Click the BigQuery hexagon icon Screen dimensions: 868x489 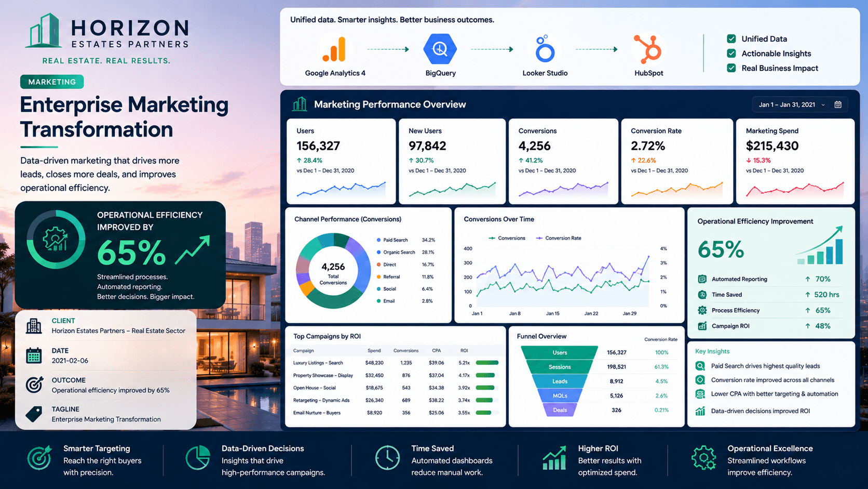(440, 49)
